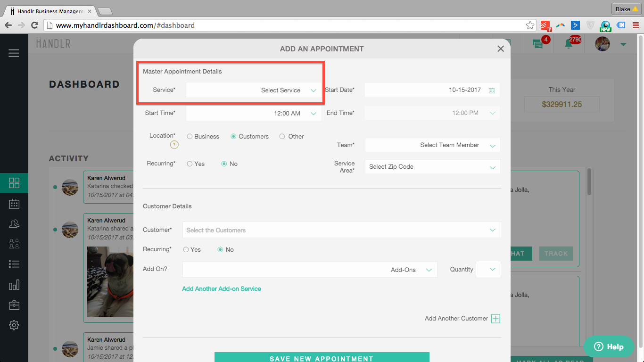
Task: Click Save New Appointment button
Action: [x=322, y=358]
